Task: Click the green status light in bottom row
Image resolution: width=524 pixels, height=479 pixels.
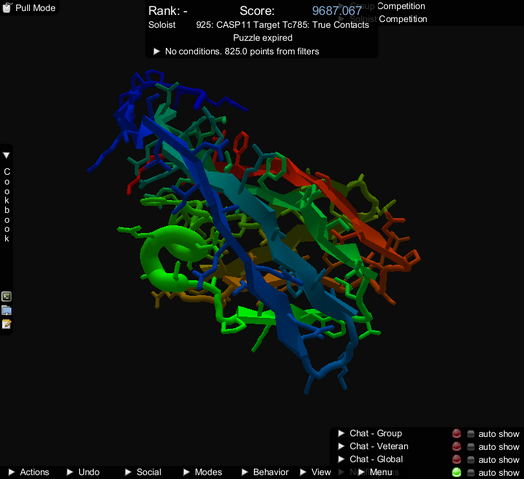Action: (456, 472)
